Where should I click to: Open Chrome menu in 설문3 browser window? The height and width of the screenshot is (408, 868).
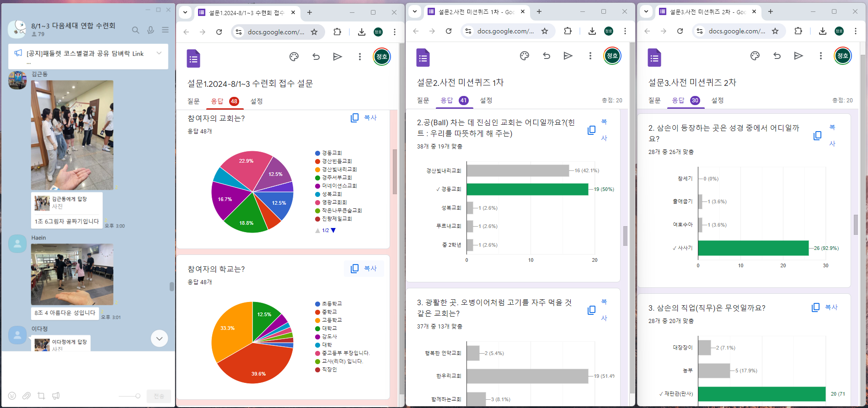click(856, 31)
